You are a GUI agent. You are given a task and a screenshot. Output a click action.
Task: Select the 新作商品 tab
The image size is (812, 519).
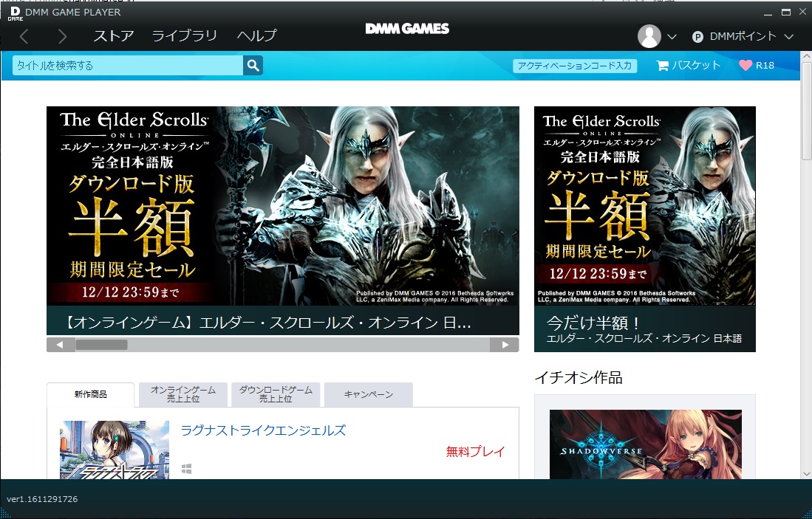pyautogui.click(x=91, y=394)
